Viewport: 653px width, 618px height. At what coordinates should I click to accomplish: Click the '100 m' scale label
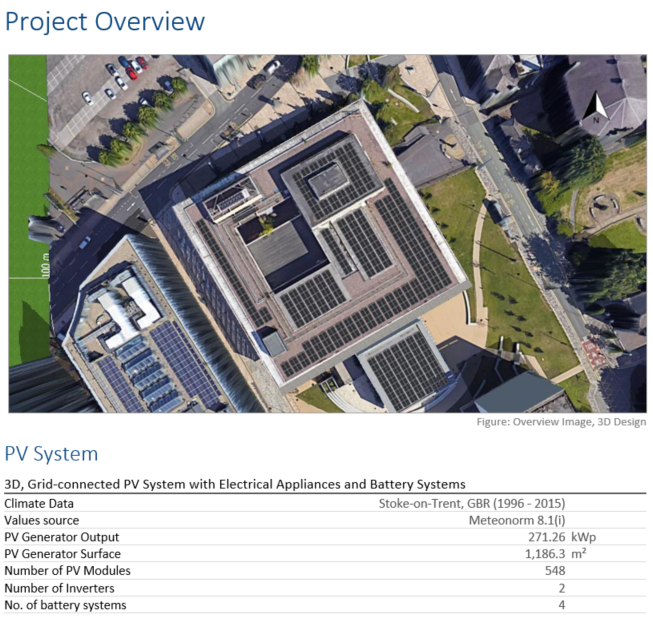coord(45,265)
